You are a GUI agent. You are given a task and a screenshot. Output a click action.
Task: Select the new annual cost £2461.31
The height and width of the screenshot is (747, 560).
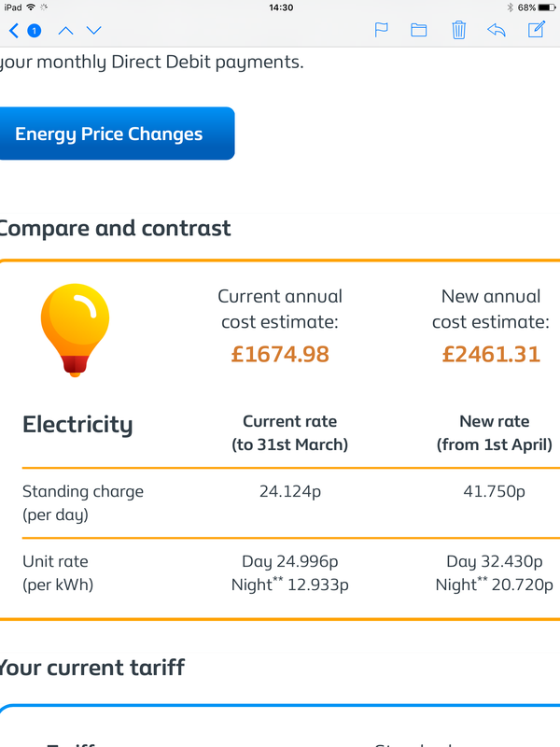(491, 354)
